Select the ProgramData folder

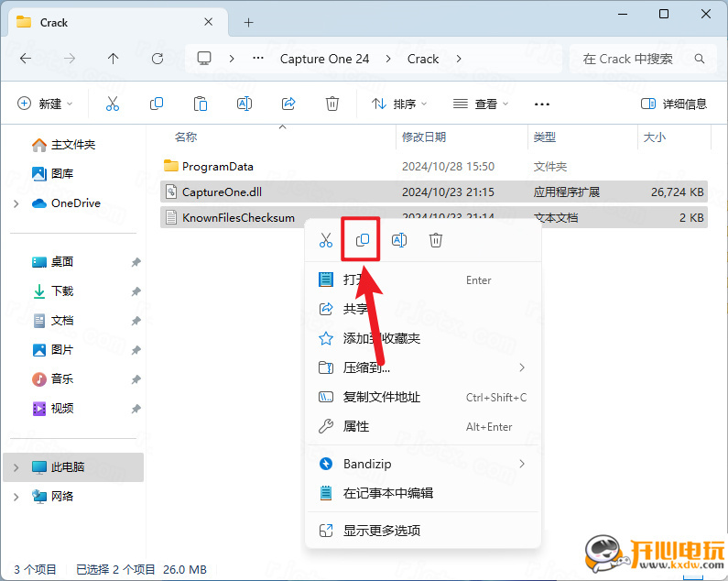coord(434,167)
